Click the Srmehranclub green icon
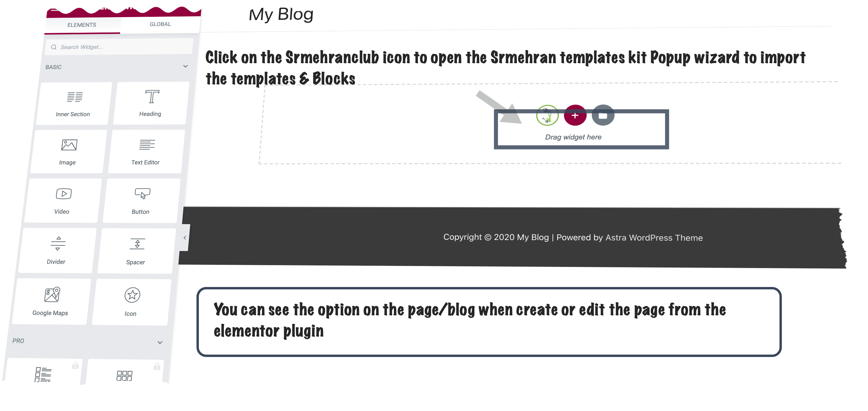Viewport: 868px width, 411px height. point(547,115)
